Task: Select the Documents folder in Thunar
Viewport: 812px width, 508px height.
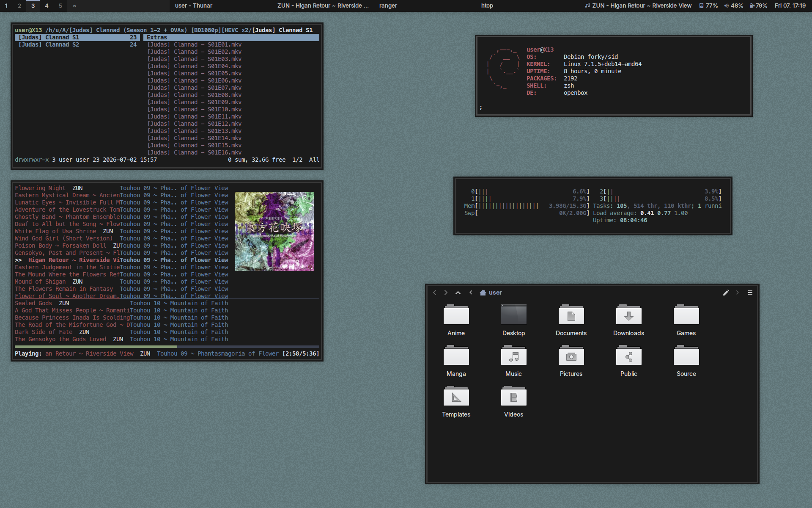Action: click(x=571, y=320)
